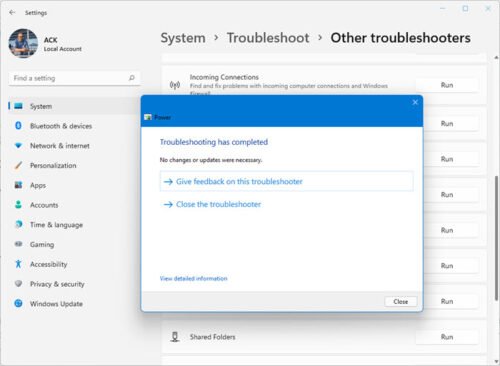Open View detailed information link
Viewport: 500px width, 366px height.
[x=194, y=278]
